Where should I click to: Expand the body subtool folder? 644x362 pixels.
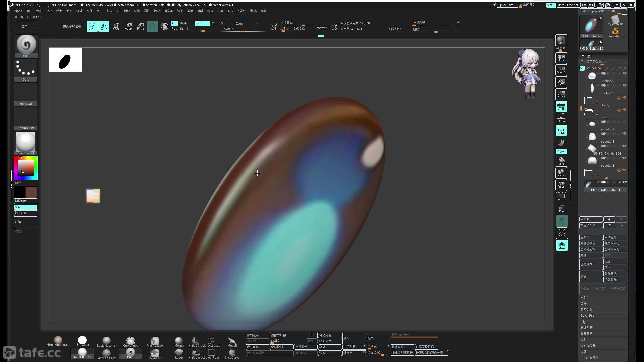588,100
